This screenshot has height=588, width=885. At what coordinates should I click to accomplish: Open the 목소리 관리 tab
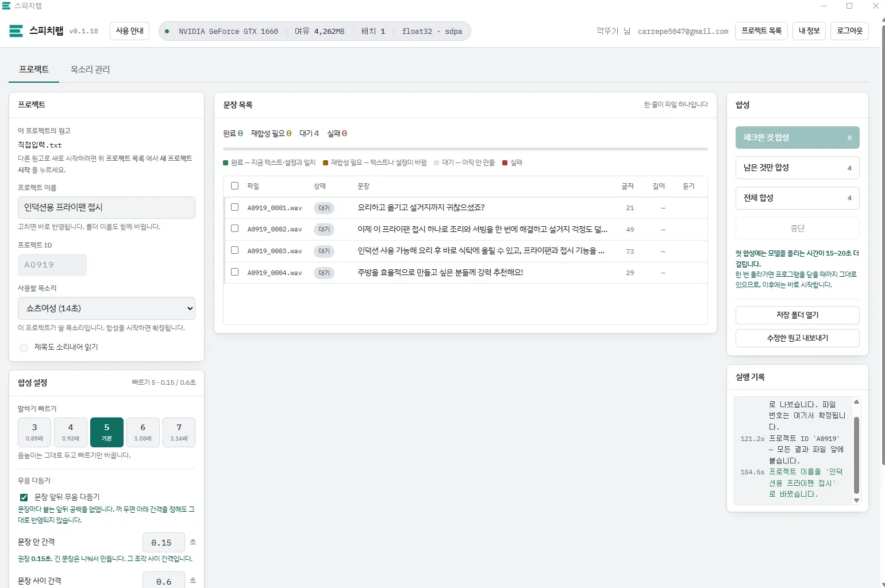(90, 69)
